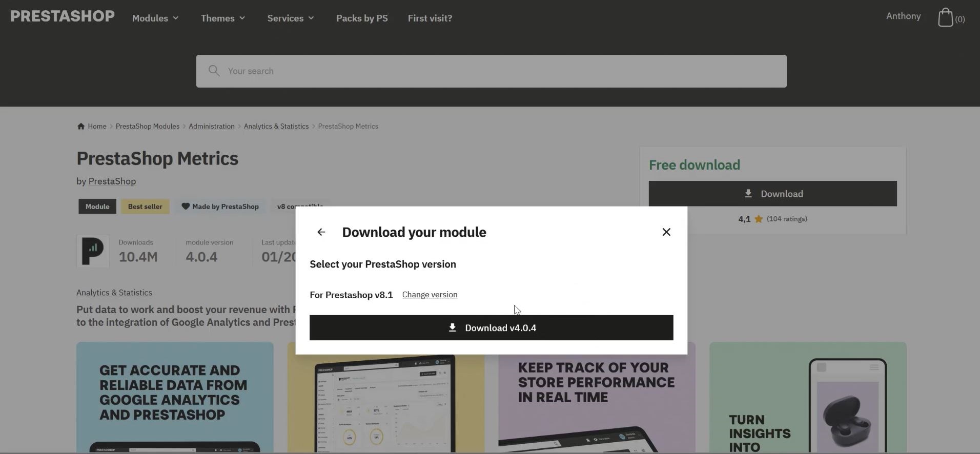Click the Best seller badge
This screenshot has width=980, height=454.
point(145,207)
